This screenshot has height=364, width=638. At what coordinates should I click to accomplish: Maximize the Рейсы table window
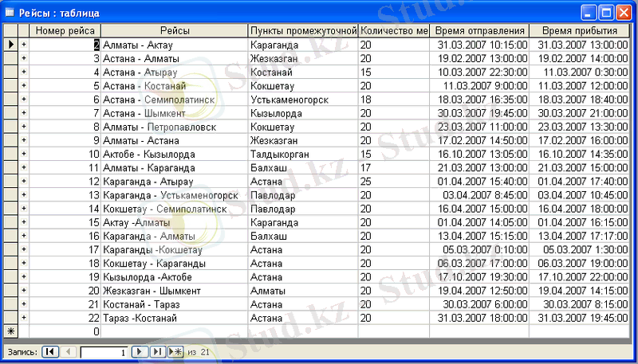(x=606, y=13)
